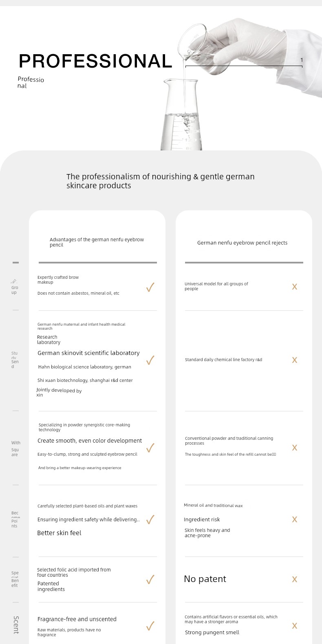
Task: Click the checkmark next to Ensuring ingredient safety
Action: (x=150, y=519)
